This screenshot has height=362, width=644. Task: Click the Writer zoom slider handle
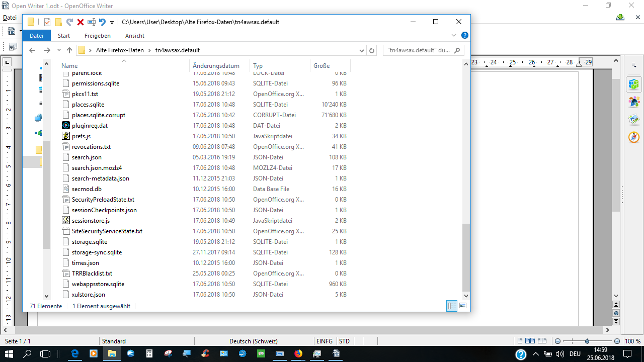point(587,341)
